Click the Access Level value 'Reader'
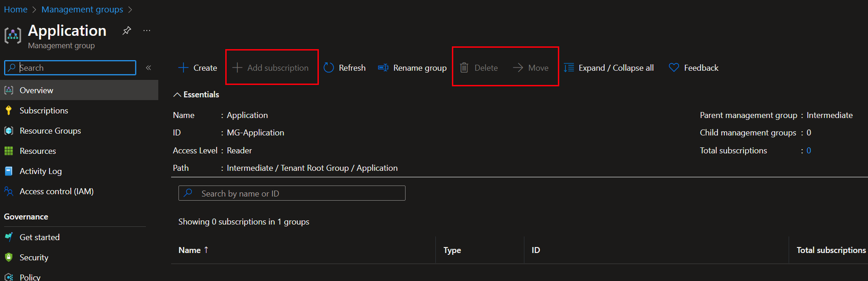Screen dimensions: 868x281 click(x=239, y=150)
